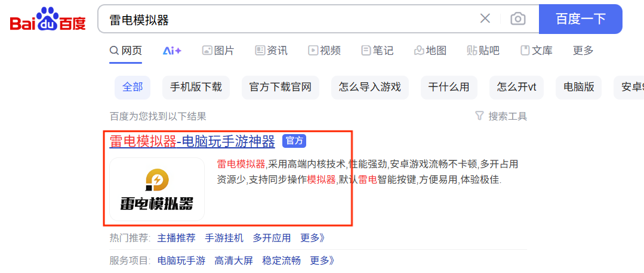This screenshot has width=644, height=273.
Task: Switch to the 视频 tab
Action: [x=325, y=51]
